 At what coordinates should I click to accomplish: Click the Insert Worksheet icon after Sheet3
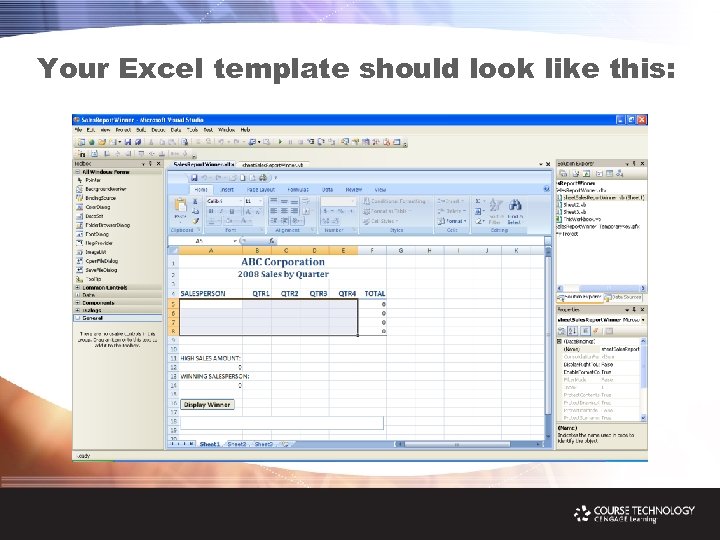286,444
